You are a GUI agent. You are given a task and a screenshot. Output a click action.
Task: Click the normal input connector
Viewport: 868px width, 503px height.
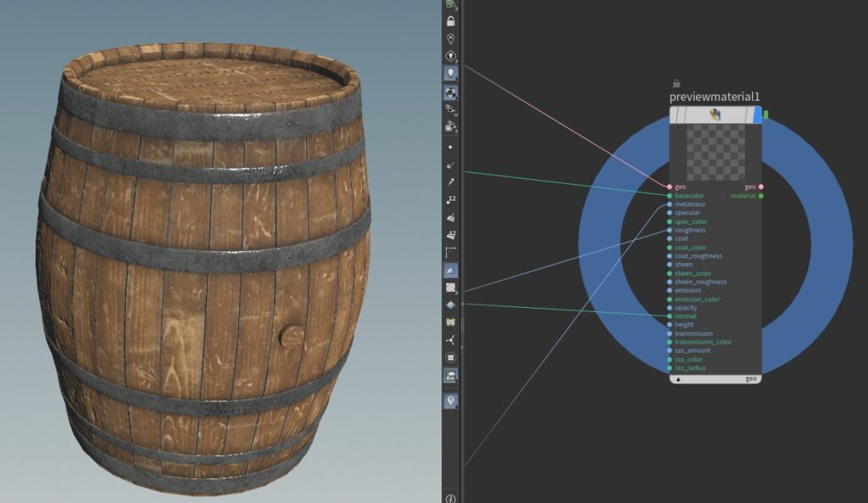tap(670, 316)
